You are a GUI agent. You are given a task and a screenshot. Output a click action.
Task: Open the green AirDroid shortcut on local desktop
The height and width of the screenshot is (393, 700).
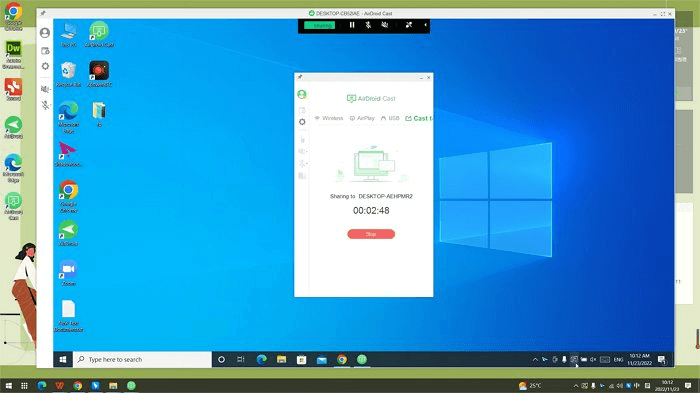[x=13, y=127]
